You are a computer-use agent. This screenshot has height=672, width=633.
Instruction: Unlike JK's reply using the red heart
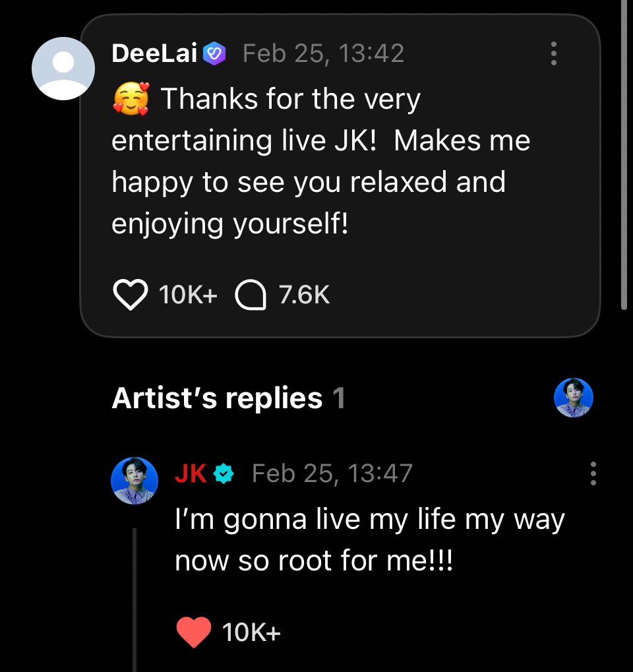pos(194,632)
